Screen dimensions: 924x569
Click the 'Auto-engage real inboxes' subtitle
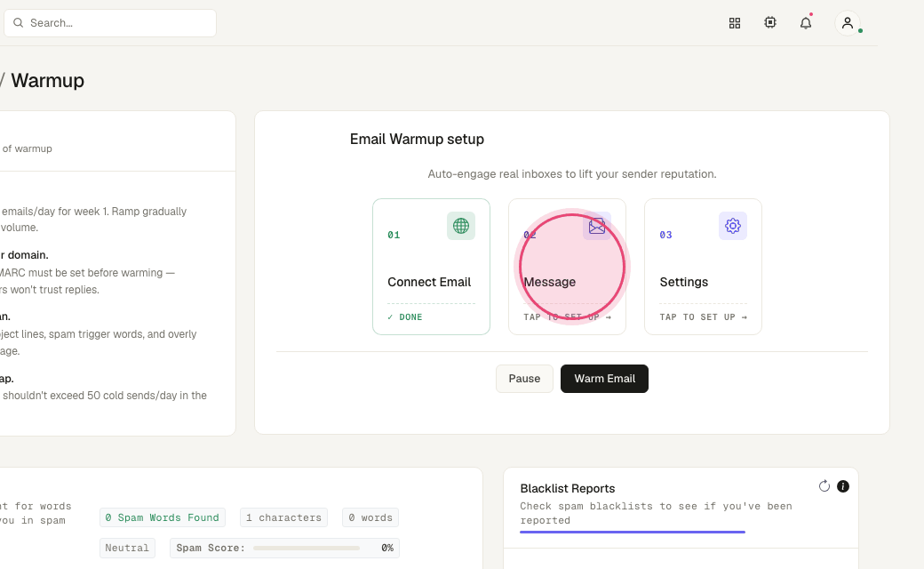tap(572, 174)
